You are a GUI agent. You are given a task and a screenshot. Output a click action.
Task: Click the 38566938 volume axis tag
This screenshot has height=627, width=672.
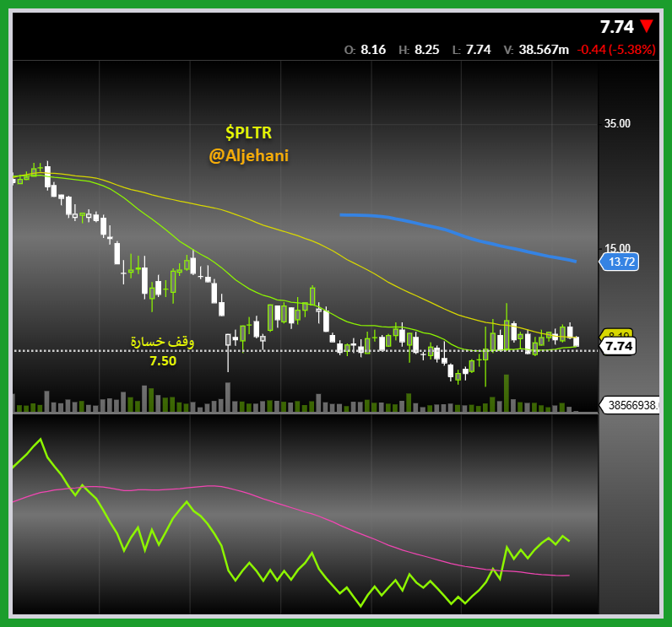tap(630, 405)
